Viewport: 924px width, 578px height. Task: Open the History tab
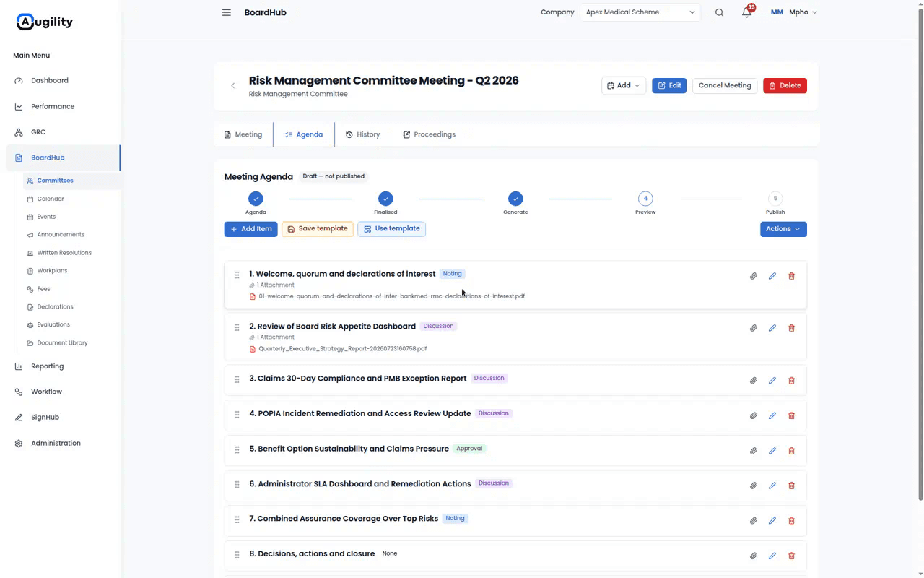362,134
